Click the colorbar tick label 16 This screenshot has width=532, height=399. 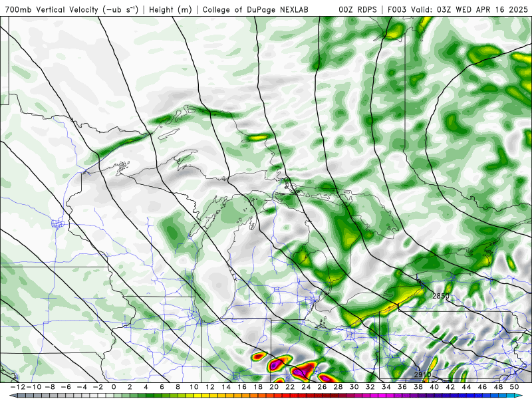pos(242,387)
